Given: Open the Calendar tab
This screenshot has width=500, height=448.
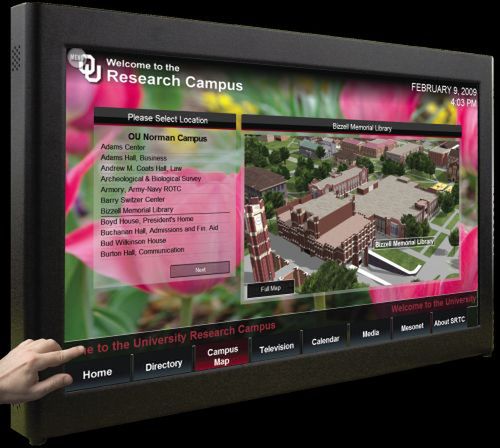Looking at the screenshot, I should pos(325,340).
